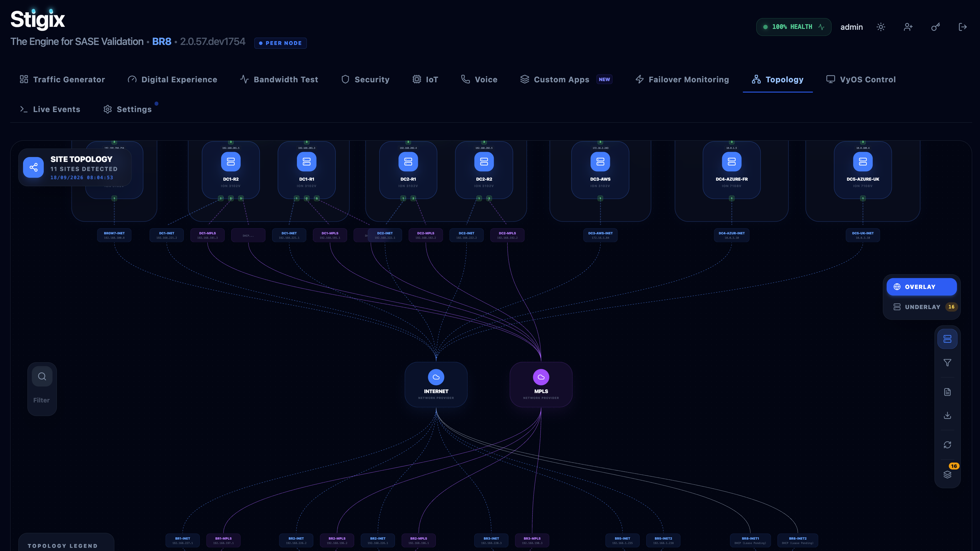This screenshot has height=551, width=980.
Task: Switch to OVERLAY view
Action: (921, 287)
